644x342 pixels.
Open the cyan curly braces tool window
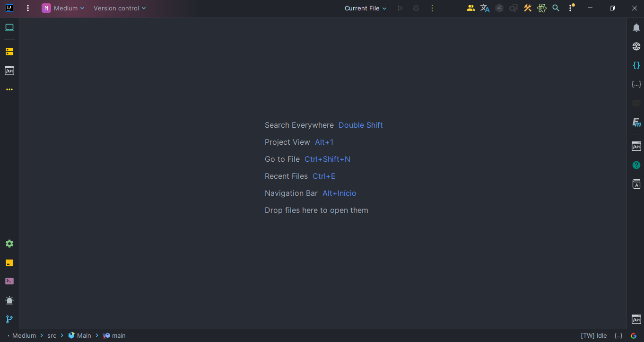tap(636, 65)
